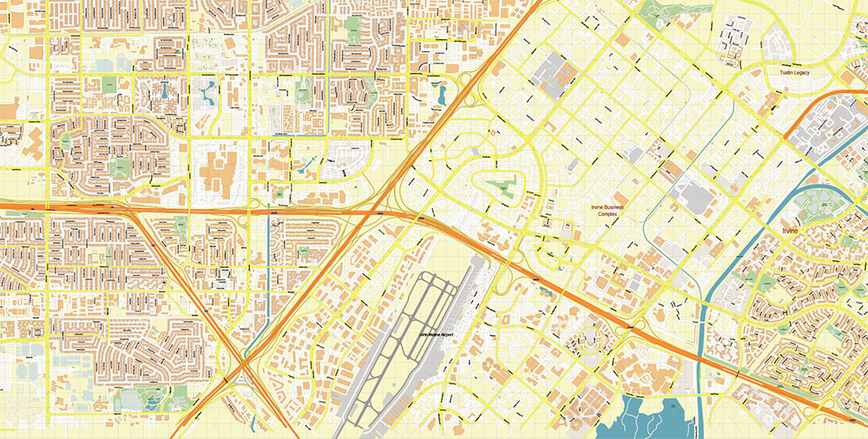Select the "Irvine Business Complex" label
Viewport: 868px width, 439px height.
[x=608, y=211]
